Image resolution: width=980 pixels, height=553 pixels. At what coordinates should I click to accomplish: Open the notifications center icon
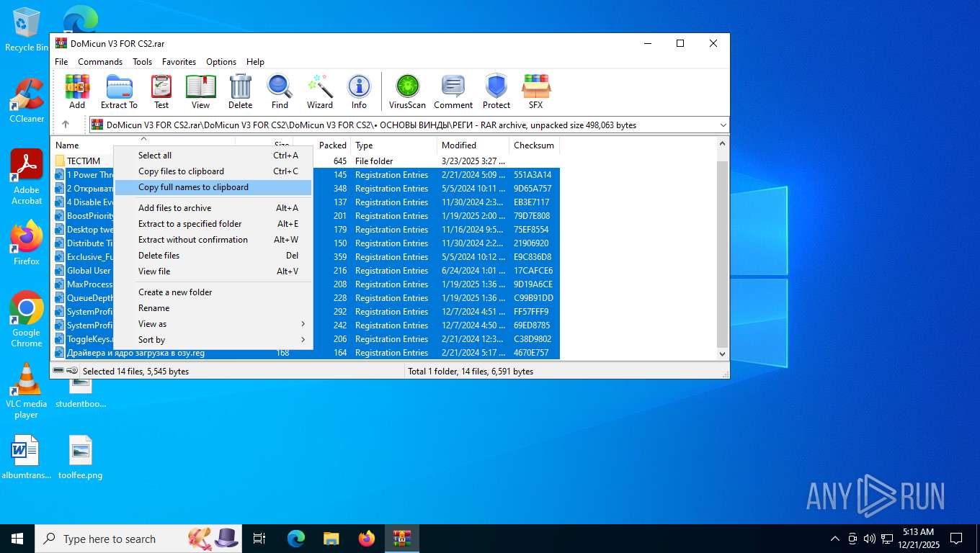956,539
